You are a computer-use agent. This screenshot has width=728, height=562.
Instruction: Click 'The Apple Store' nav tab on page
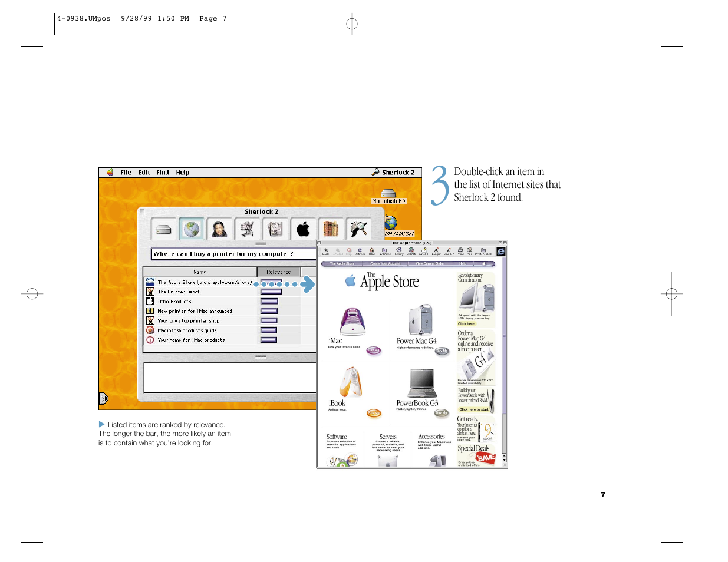tap(342, 264)
